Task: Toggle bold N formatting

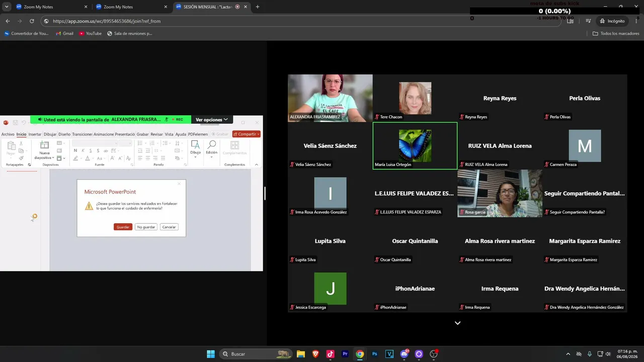Action: tap(75, 150)
